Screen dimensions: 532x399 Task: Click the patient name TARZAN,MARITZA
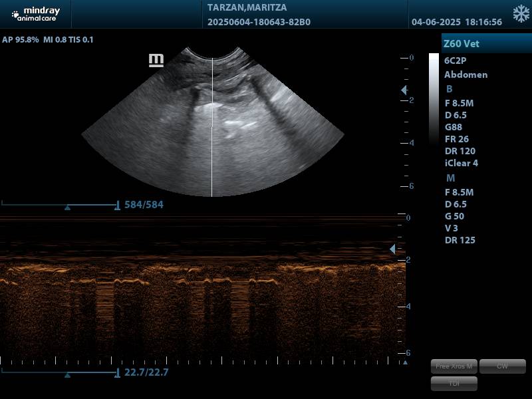point(246,7)
